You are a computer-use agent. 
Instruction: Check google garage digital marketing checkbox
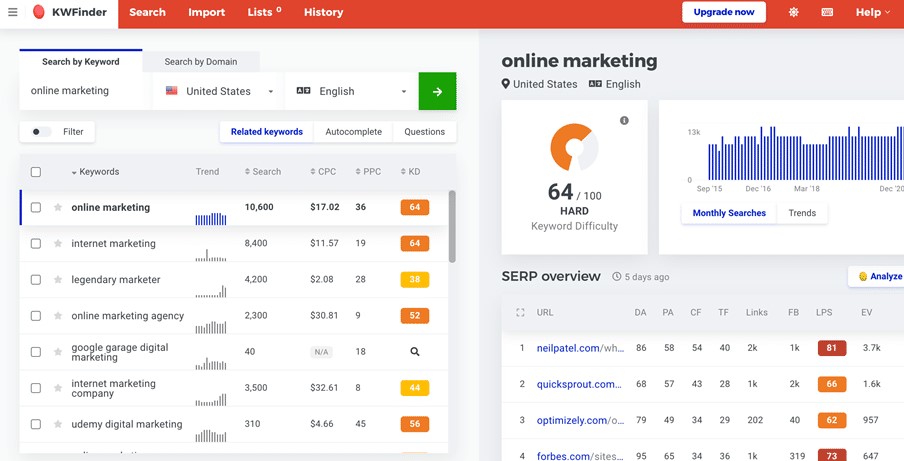(x=36, y=352)
